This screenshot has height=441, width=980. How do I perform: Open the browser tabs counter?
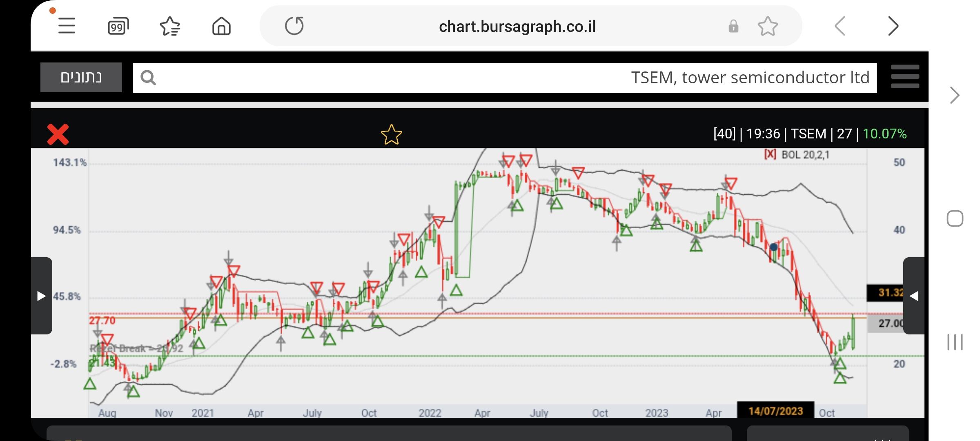click(118, 27)
